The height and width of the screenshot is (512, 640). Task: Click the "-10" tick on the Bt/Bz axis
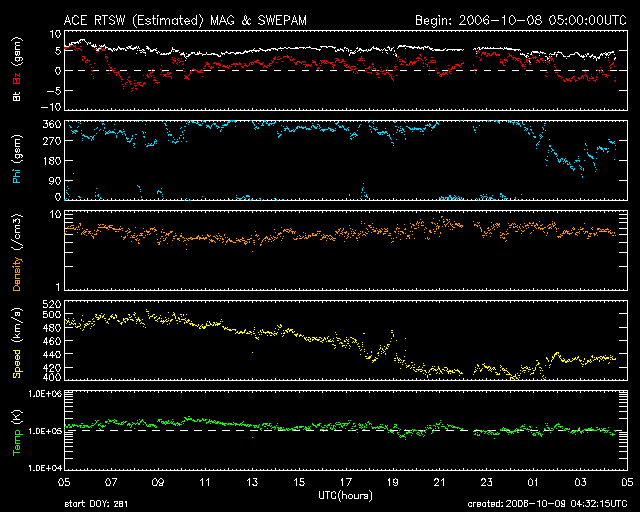(51, 107)
